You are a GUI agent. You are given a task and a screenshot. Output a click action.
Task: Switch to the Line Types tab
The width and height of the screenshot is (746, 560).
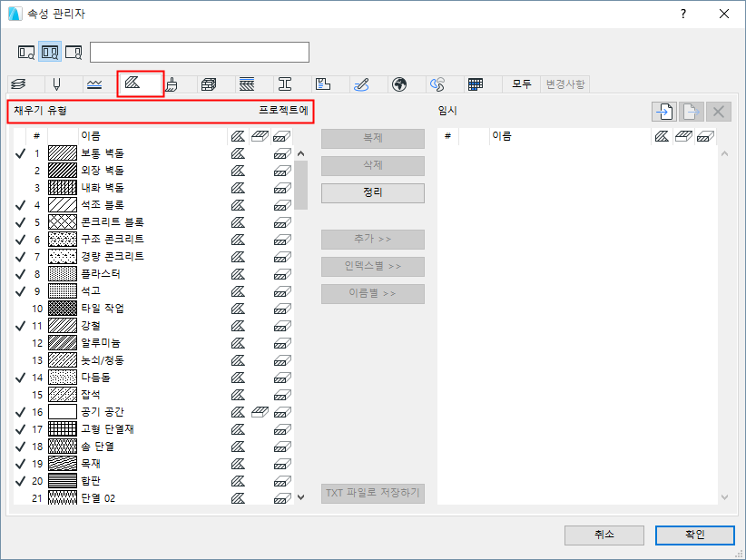(94, 84)
